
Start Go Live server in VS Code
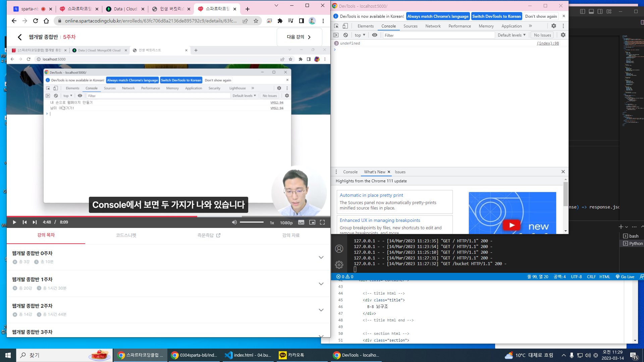(625, 277)
